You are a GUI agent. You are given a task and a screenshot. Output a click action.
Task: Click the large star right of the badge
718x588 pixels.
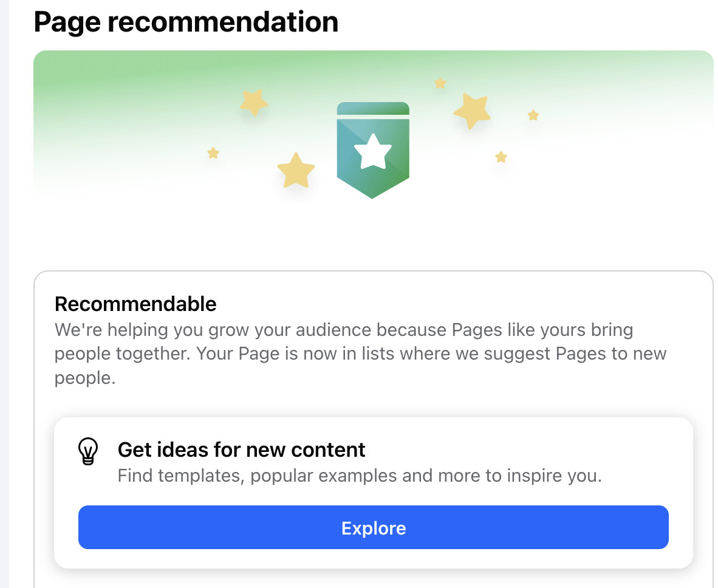pyautogui.click(x=472, y=111)
